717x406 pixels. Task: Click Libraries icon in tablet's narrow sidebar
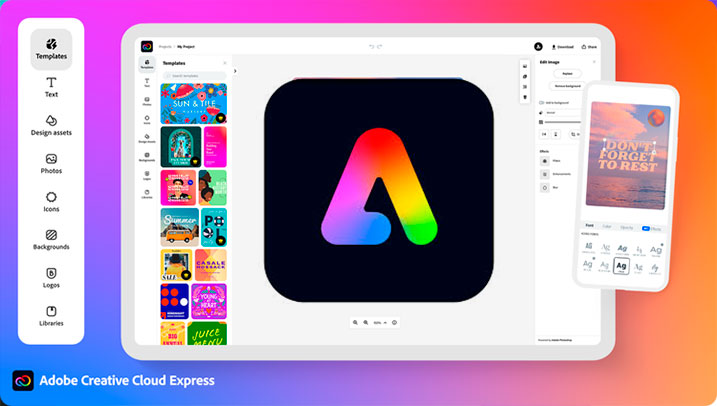[x=147, y=194]
